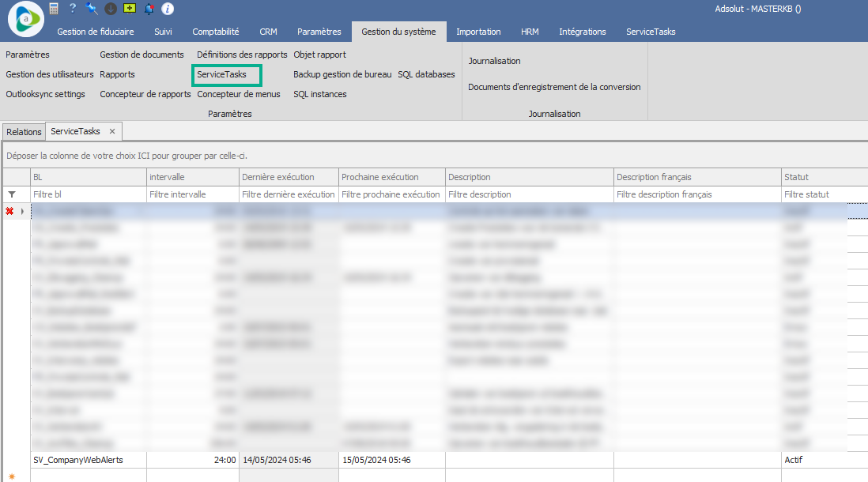Image resolution: width=868 pixels, height=482 pixels.
Task: Select the HRM menu tab
Action: pyautogui.click(x=530, y=32)
